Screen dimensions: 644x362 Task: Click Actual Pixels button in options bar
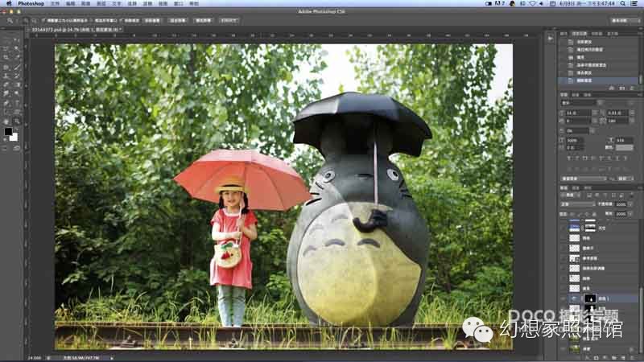[x=153, y=21]
